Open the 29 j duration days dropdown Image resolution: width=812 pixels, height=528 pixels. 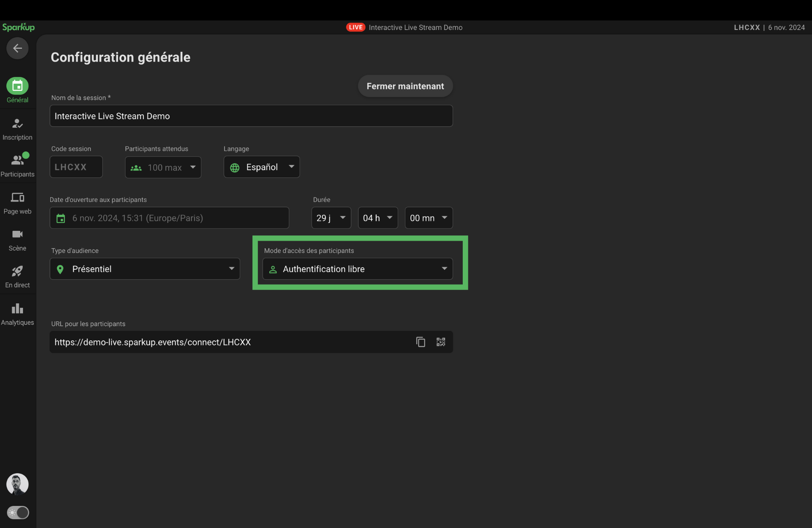point(331,218)
